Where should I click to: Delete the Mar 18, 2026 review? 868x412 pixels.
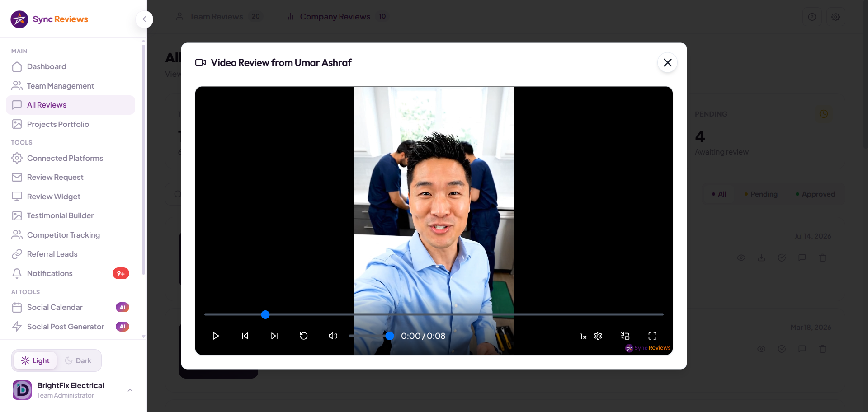(x=822, y=349)
